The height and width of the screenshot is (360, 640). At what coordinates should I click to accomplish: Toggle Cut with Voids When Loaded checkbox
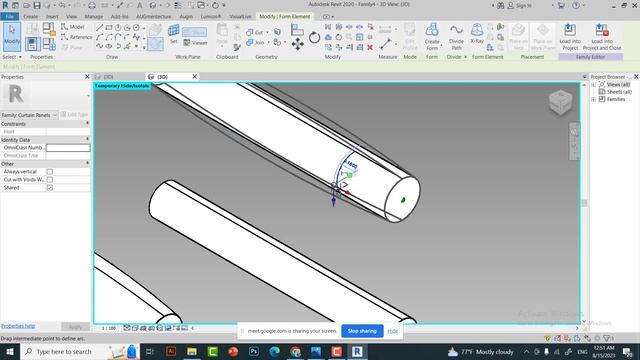pos(49,180)
